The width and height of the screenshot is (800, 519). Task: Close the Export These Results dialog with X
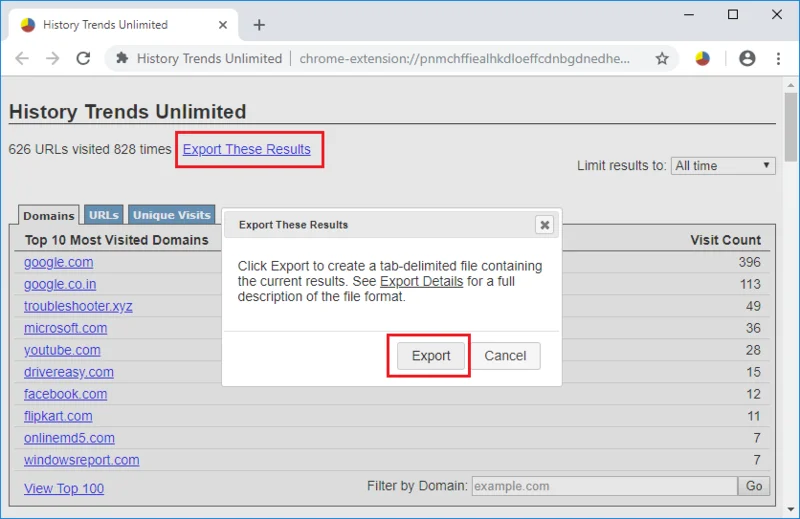[544, 225]
